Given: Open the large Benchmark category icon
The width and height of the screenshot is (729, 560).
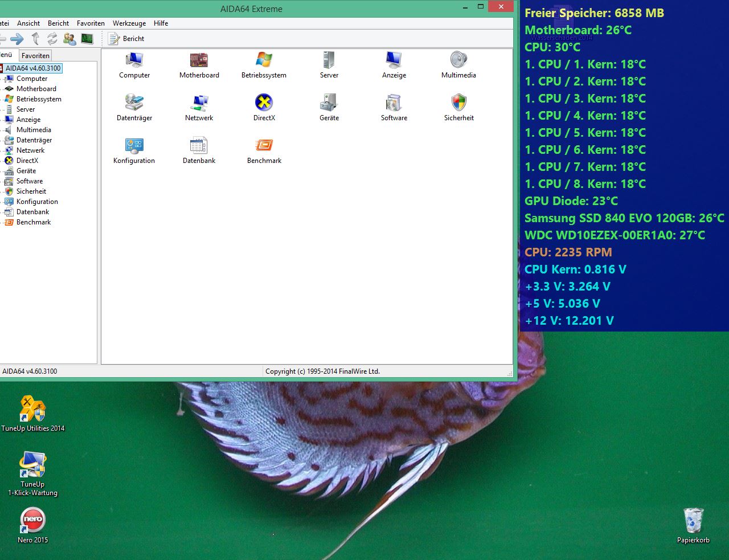Looking at the screenshot, I should pyautogui.click(x=264, y=145).
